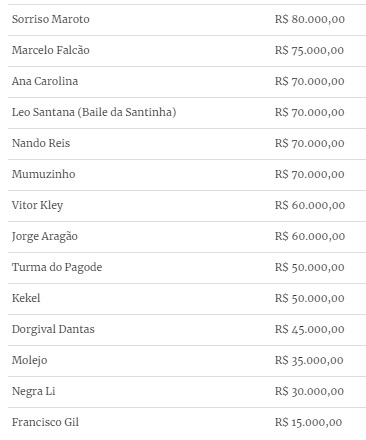Click the R$ 80.000,00 value
Screen dimensions: 366x440
(x=310, y=19)
